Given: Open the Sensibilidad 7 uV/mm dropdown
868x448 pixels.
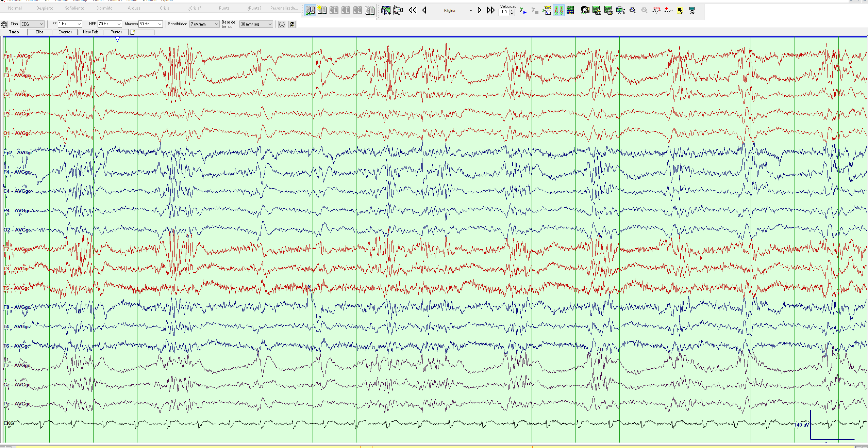Looking at the screenshot, I should (204, 24).
